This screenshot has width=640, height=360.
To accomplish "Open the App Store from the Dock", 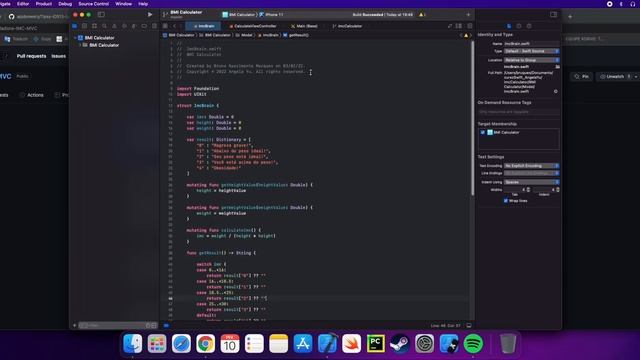I will (303, 344).
